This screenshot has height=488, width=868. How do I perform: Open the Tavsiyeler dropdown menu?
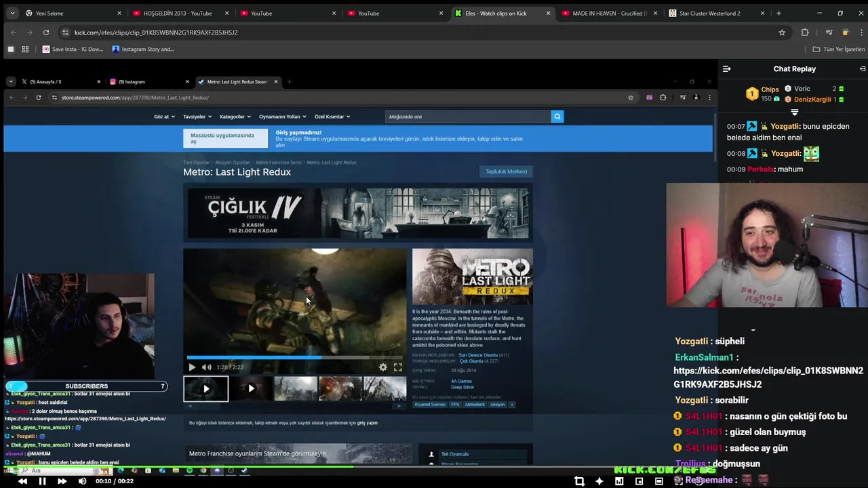[197, 117]
